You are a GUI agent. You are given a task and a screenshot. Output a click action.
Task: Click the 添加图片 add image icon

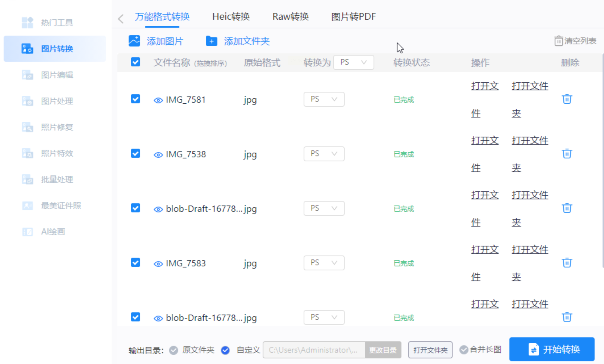click(134, 41)
